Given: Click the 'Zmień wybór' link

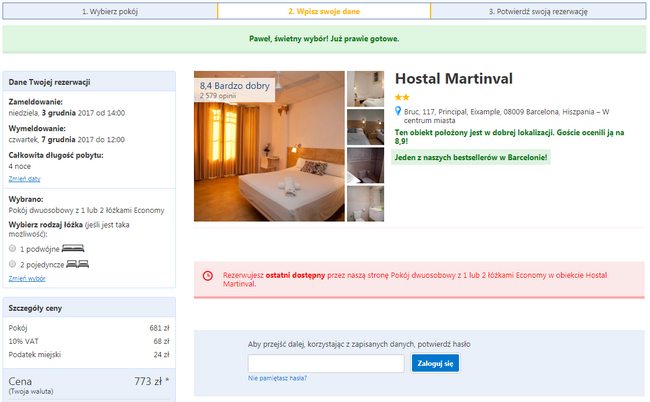Looking at the screenshot, I should pos(26,278).
